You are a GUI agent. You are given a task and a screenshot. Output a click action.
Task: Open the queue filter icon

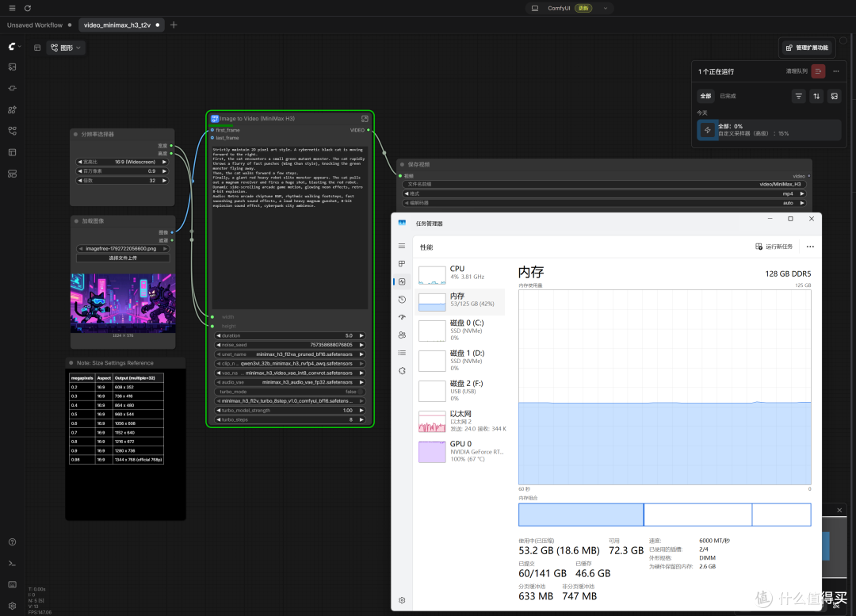click(799, 96)
